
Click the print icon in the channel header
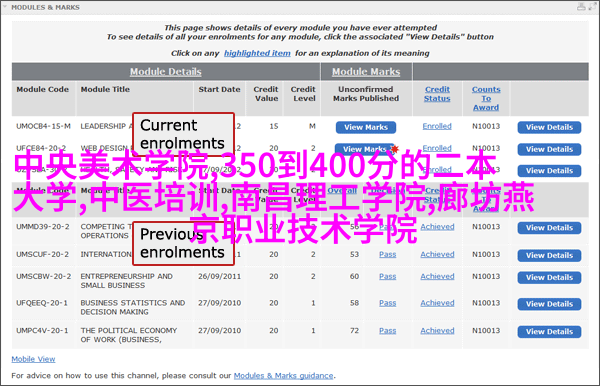click(x=581, y=7)
